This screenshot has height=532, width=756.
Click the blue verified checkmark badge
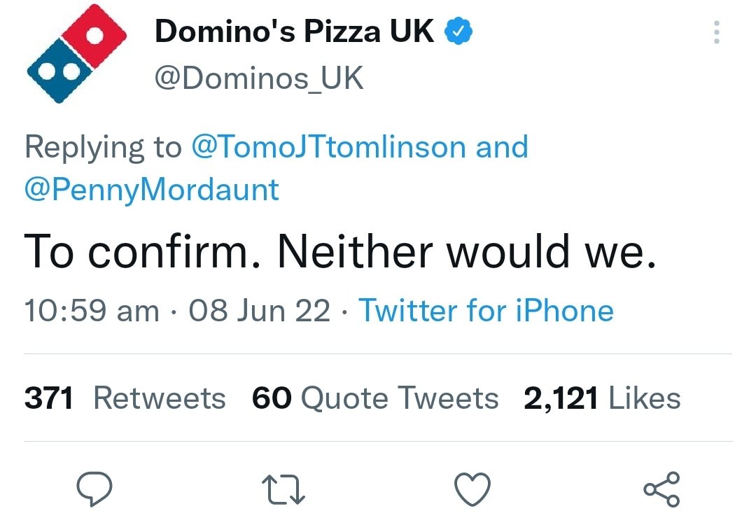point(460,31)
